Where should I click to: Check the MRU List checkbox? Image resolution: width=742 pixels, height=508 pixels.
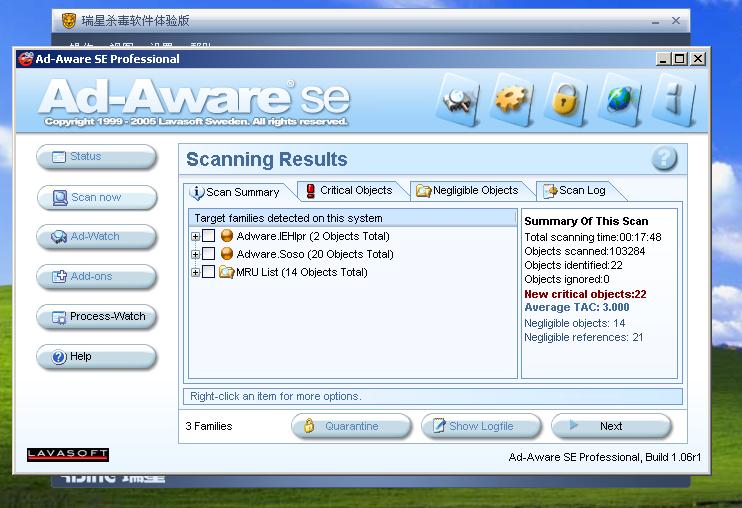coord(209,272)
